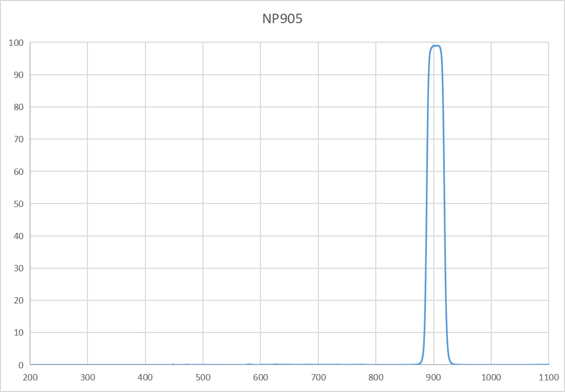The image size is (565, 392).
Task: Click the baseline of the curve near 600
Action: pos(318,364)
